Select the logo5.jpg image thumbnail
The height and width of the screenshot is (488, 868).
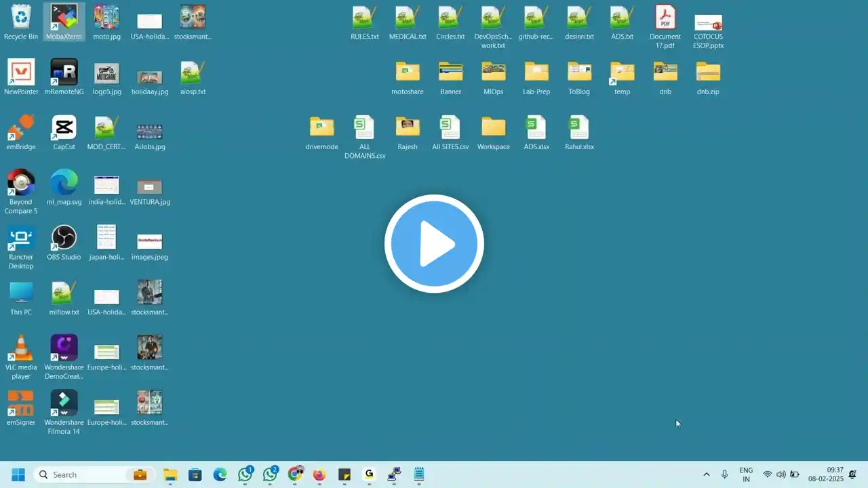(106, 77)
